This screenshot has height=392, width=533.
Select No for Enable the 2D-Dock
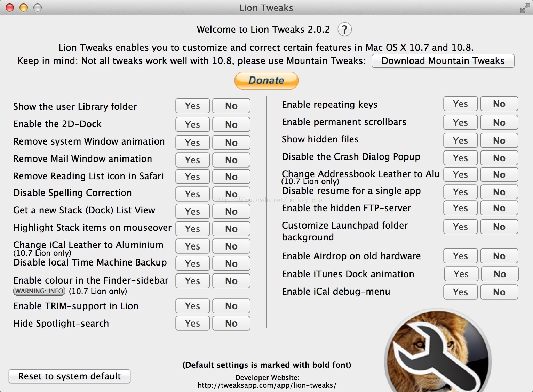point(231,125)
